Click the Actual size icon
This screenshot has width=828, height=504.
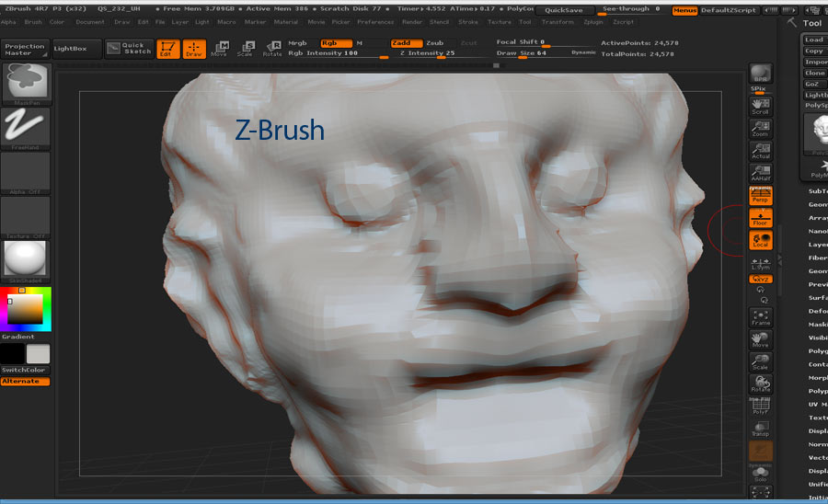click(760, 151)
